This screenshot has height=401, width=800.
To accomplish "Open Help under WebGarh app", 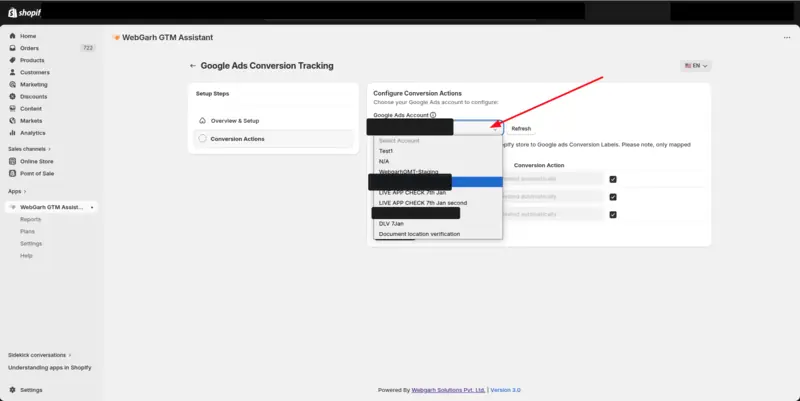I will (x=26, y=256).
